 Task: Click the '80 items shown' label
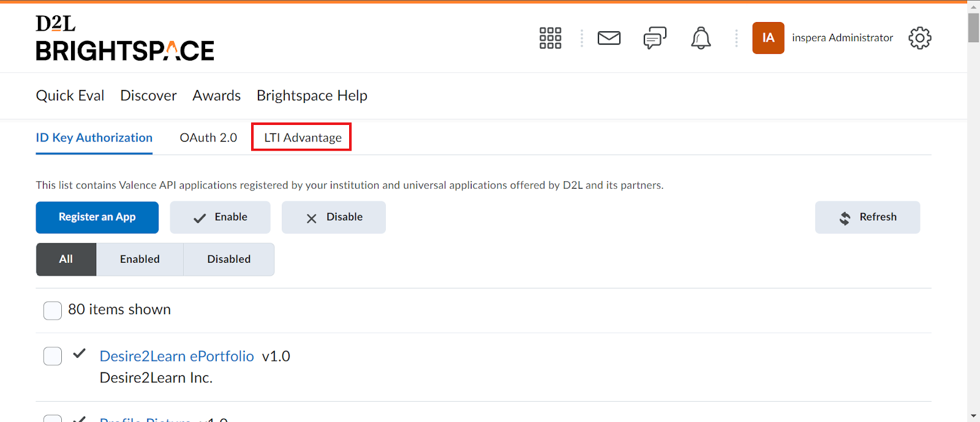click(119, 309)
